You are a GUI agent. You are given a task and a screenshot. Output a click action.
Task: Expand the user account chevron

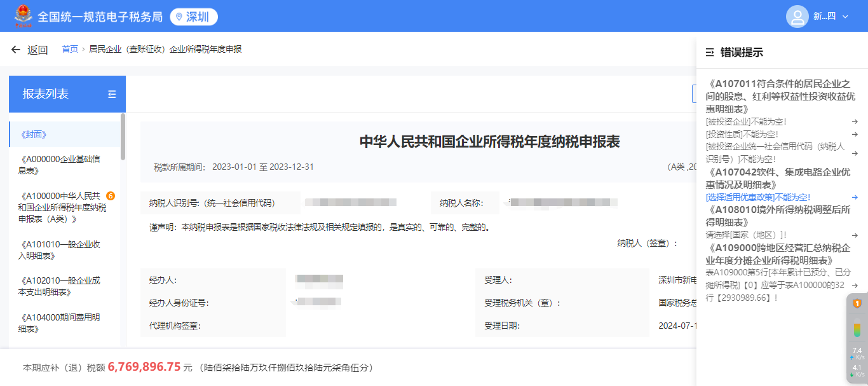coord(845,17)
